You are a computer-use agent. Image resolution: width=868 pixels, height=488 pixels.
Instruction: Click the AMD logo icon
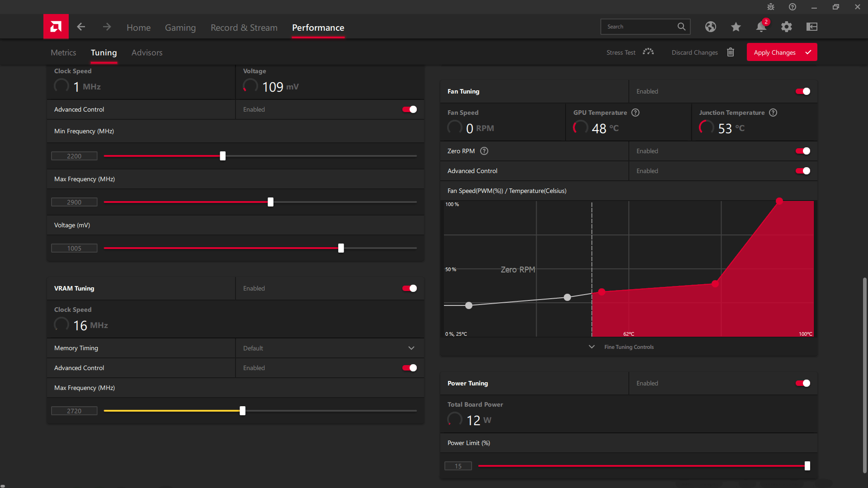point(56,27)
